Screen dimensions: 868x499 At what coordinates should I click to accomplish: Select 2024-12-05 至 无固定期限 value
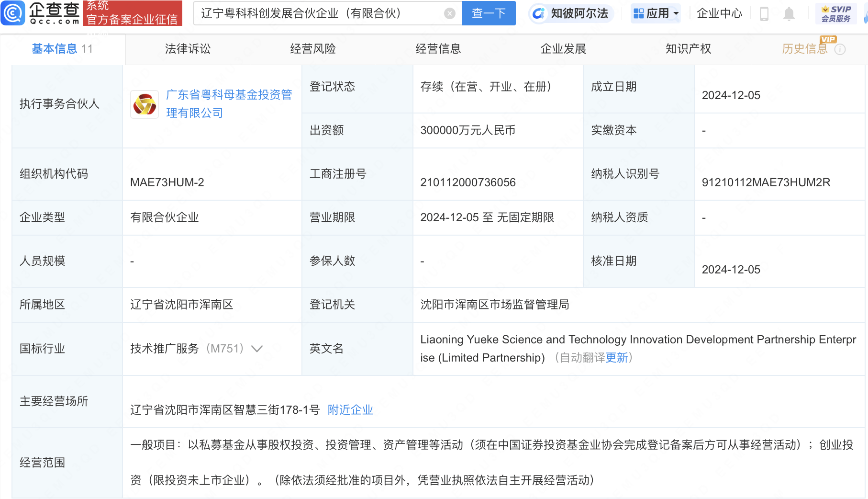tap(487, 217)
